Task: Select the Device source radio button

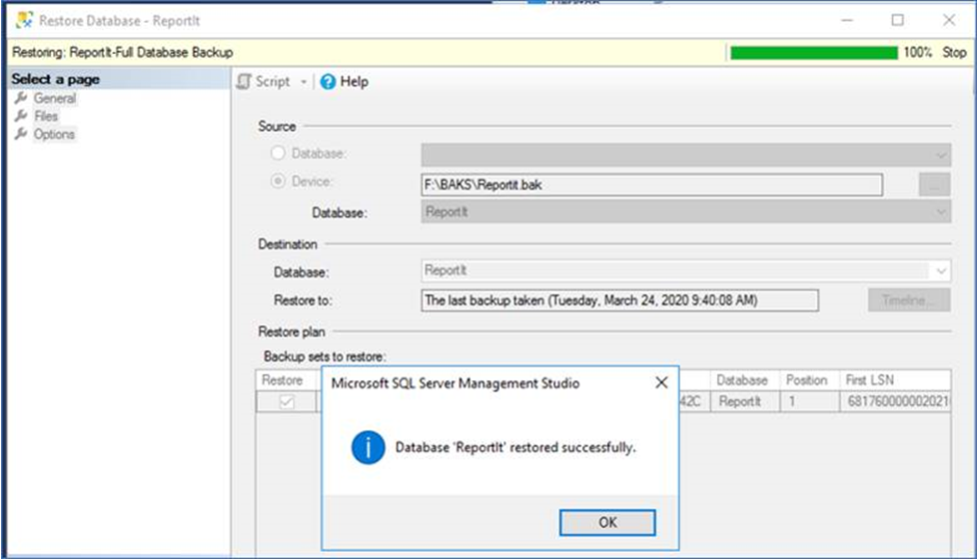Action: click(x=278, y=182)
